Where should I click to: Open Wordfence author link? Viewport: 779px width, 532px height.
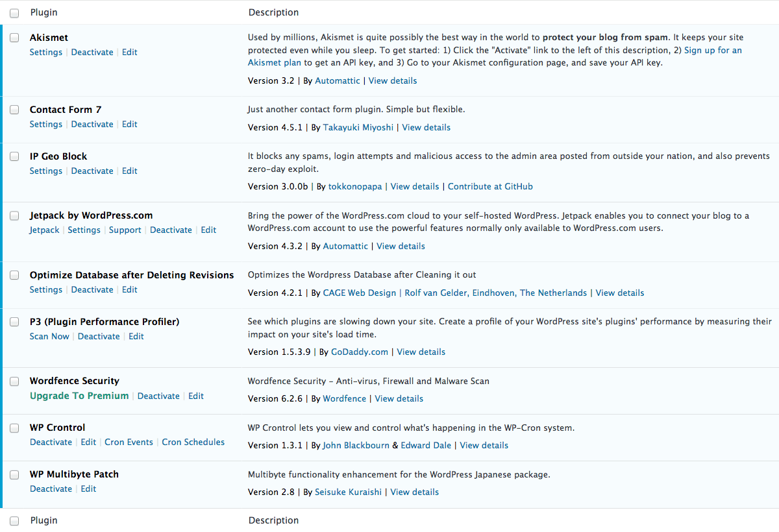tap(345, 399)
